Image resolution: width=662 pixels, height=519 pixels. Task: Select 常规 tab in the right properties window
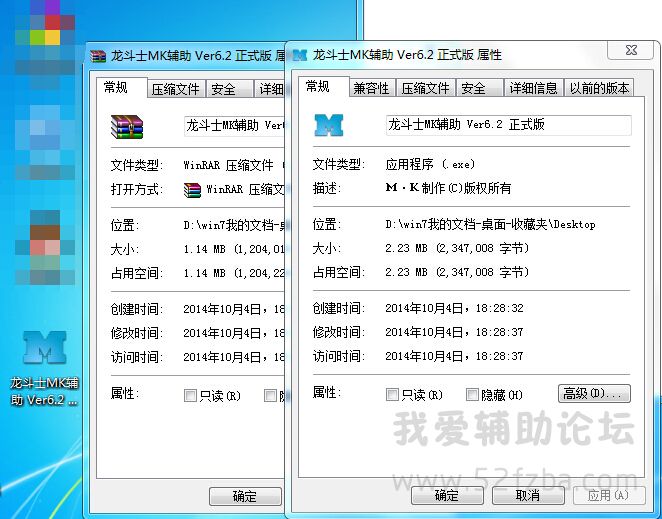pos(323,87)
